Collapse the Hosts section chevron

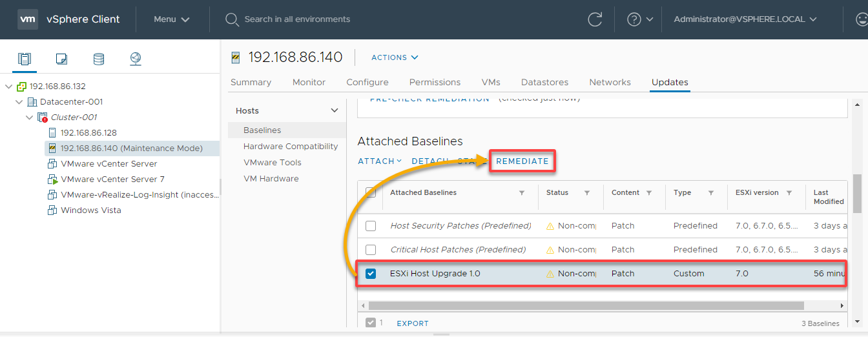[x=335, y=111]
